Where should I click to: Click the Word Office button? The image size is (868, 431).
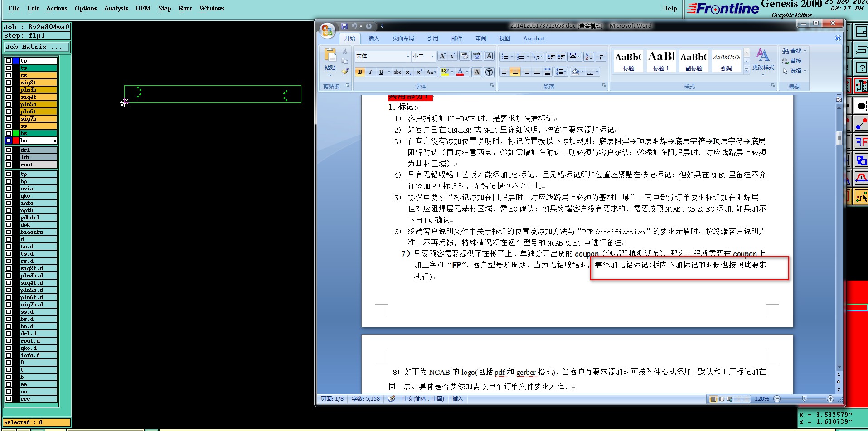326,30
